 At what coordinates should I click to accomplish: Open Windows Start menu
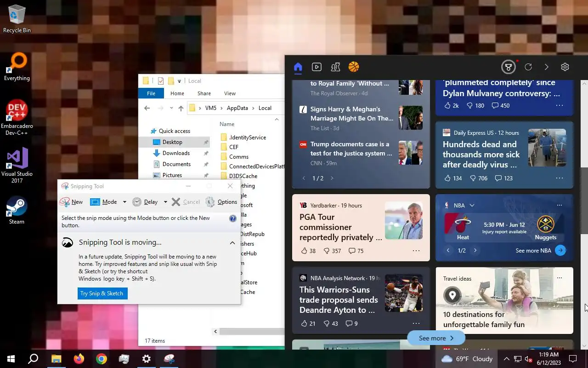pos(11,359)
